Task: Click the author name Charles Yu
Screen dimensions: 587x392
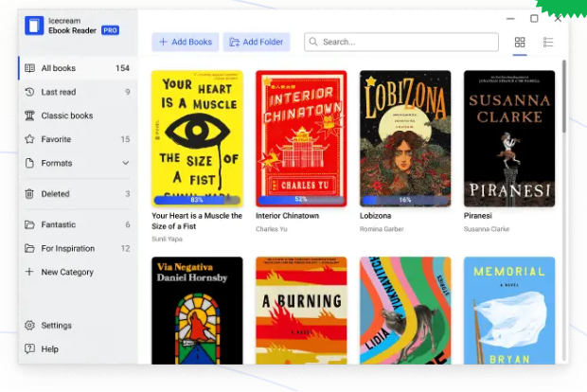Action: pos(272,229)
